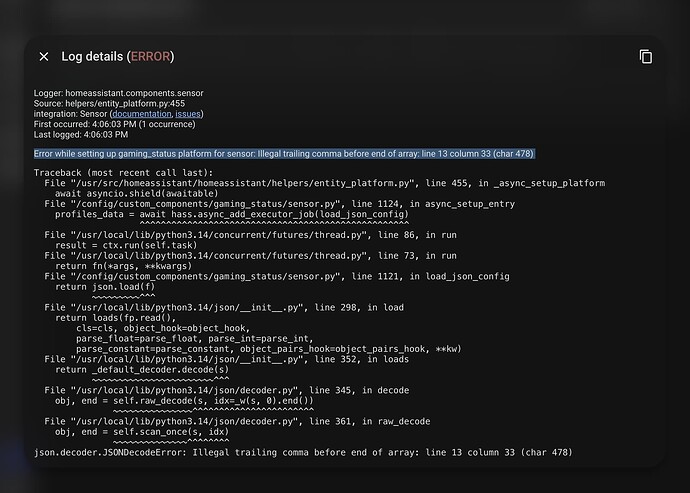Click 'await asyncio.shield(awaitable)' line
This screenshot has width=690, height=493.
point(136,194)
